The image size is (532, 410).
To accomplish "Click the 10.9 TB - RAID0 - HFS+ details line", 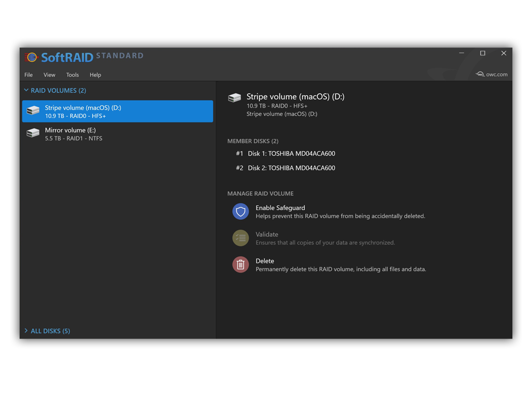I will pos(277,106).
